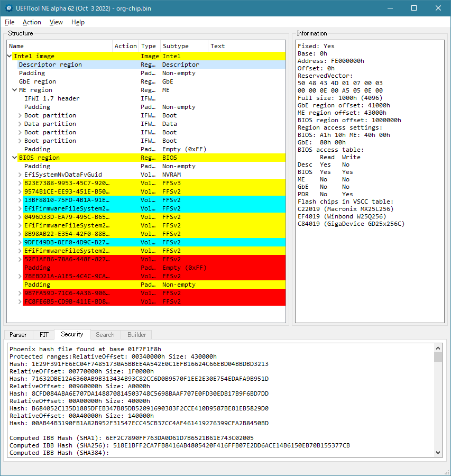Select the Security tab
451x476 pixels.
coord(72,334)
